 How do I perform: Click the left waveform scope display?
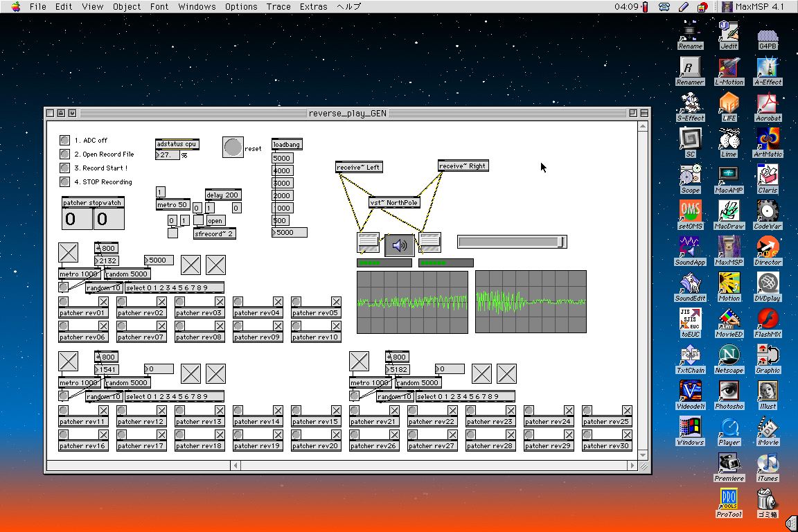[x=412, y=303]
